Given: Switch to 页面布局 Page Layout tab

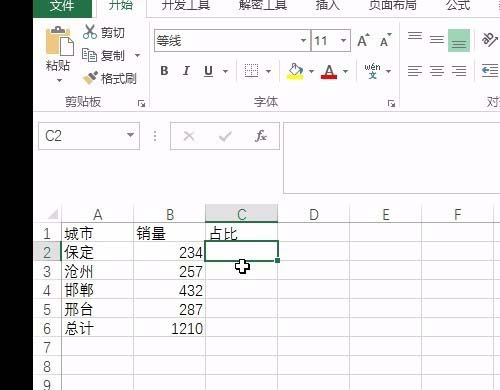Looking at the screenshot, I should (x=392, y=6).
